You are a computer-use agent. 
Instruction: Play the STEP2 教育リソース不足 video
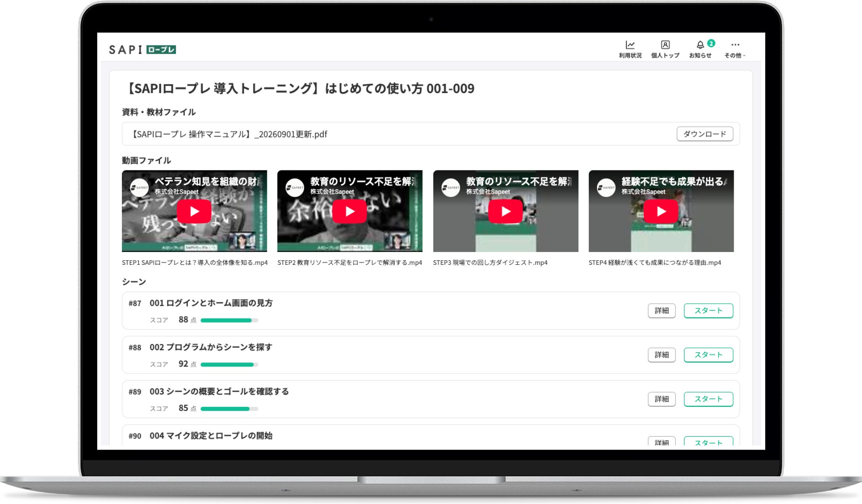[349, 211]
